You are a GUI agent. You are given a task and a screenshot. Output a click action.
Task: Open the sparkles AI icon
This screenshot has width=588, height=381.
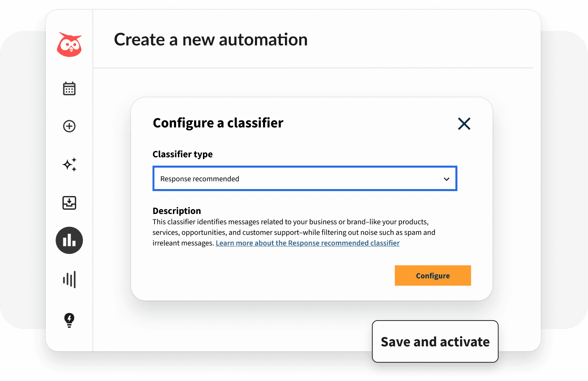click(69, 165)
